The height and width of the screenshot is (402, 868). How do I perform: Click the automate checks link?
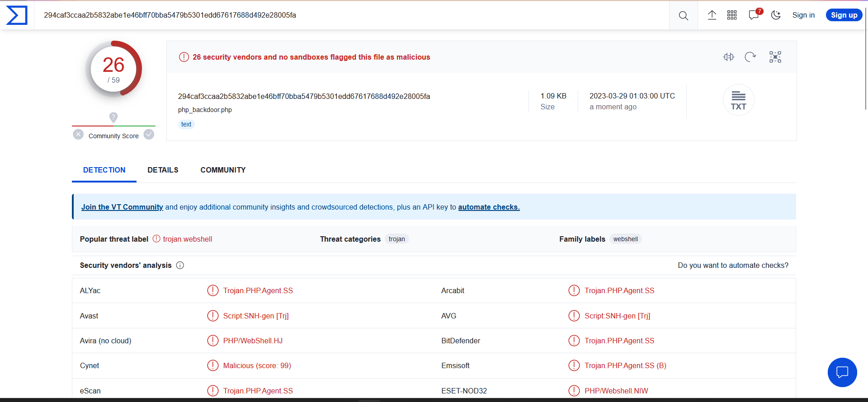489,207
